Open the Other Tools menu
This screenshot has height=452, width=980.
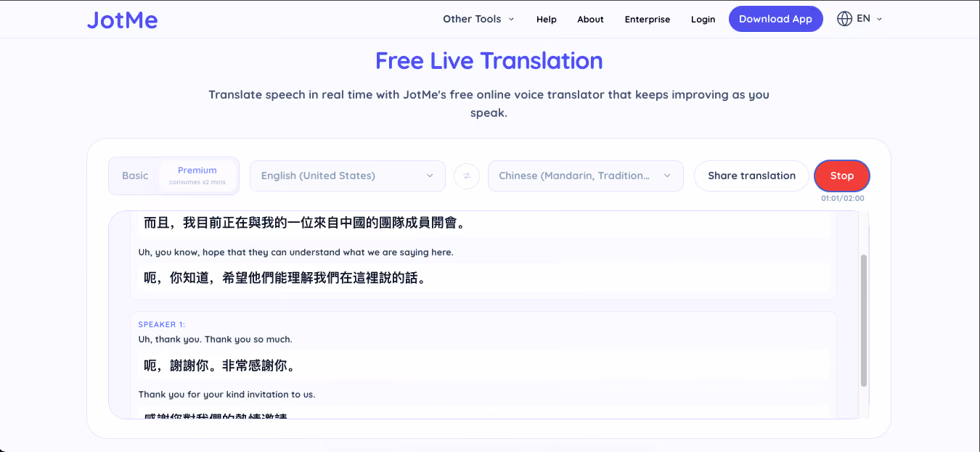point(478,19)
